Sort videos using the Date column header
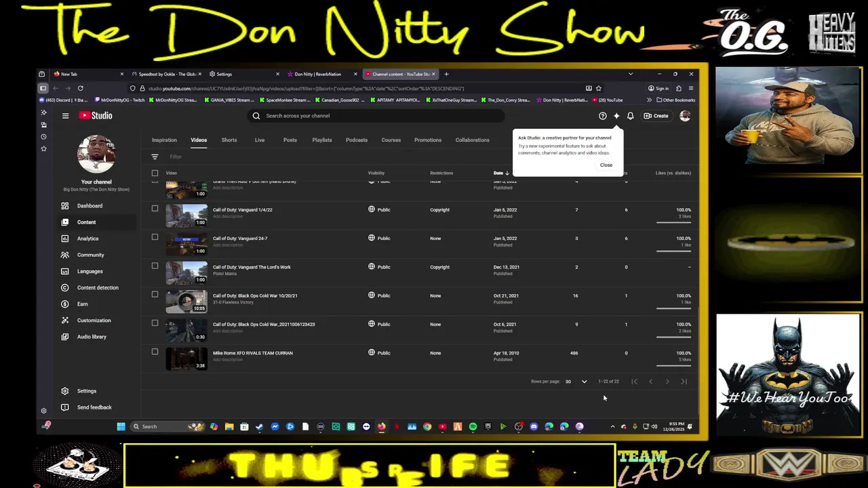Viewport: 868px width, 488px height. (x=501, y=173)
